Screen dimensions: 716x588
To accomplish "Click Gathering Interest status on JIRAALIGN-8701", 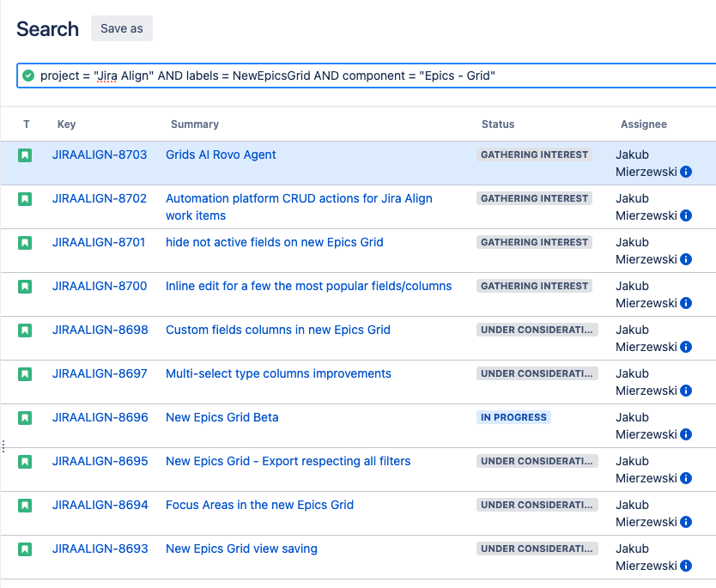I will (x=534, y=242).
